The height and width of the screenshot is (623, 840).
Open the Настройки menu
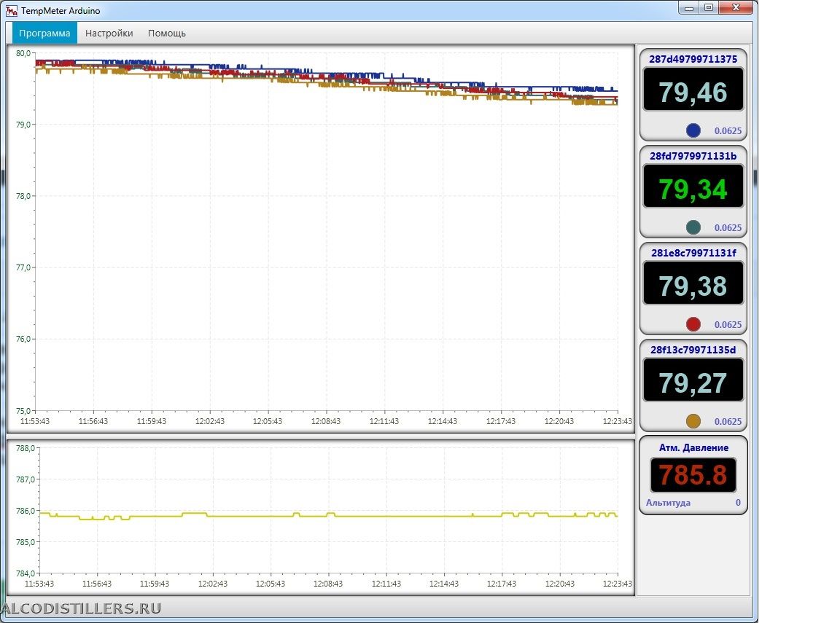pyautogui.click(x=109, y=33)
